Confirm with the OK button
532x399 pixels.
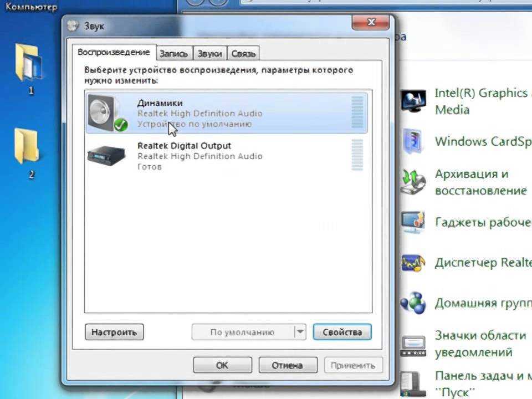click(223, 365)
